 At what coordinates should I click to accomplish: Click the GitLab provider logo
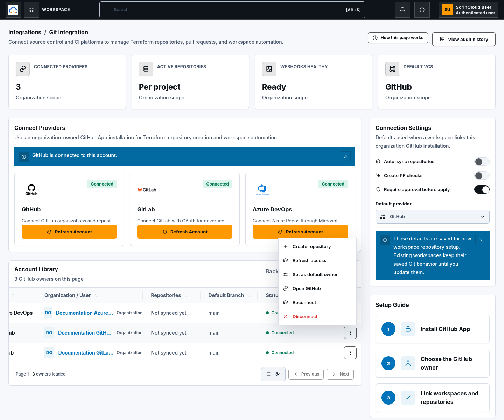(x=147, y=190)
